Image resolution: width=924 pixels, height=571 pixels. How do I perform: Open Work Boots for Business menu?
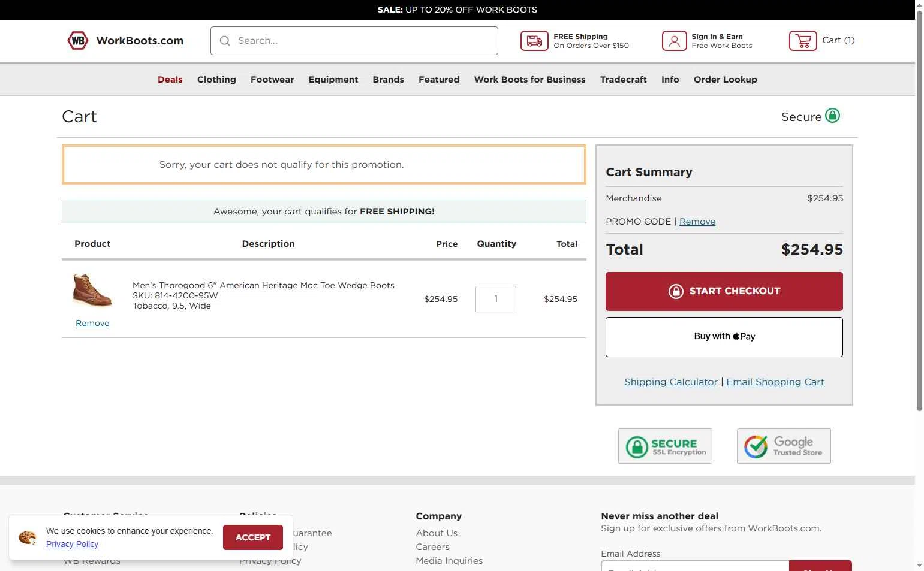coord(530,80)
